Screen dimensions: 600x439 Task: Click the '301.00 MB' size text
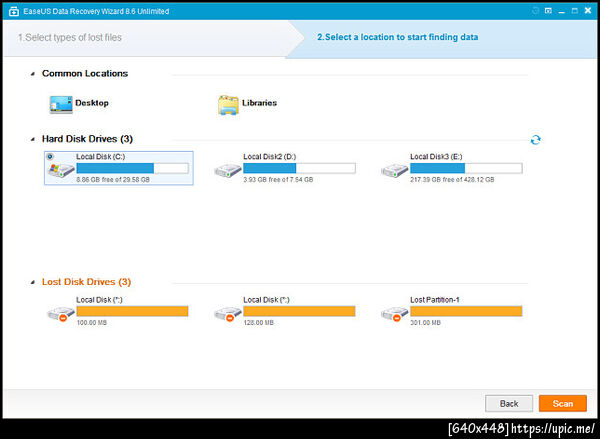pos(425,323)
